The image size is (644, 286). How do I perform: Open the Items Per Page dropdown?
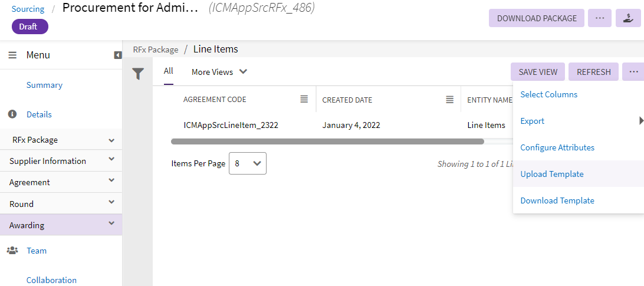pos(247,163)
